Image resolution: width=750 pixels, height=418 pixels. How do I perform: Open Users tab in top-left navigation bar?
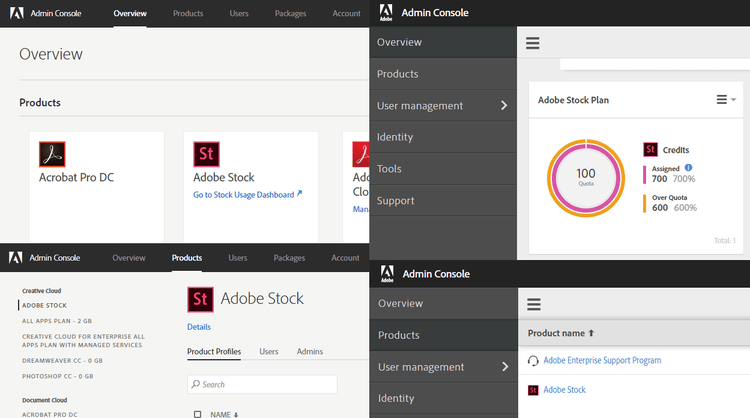[239, 13]
